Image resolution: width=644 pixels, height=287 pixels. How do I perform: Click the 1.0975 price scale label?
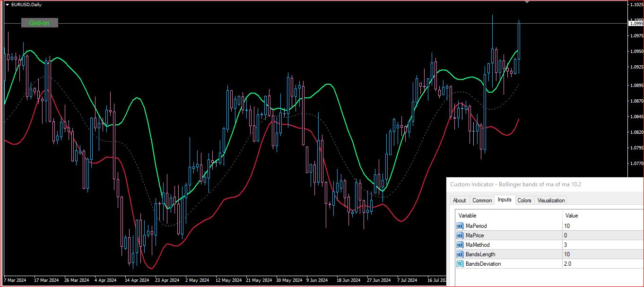(x=636, y=36)
